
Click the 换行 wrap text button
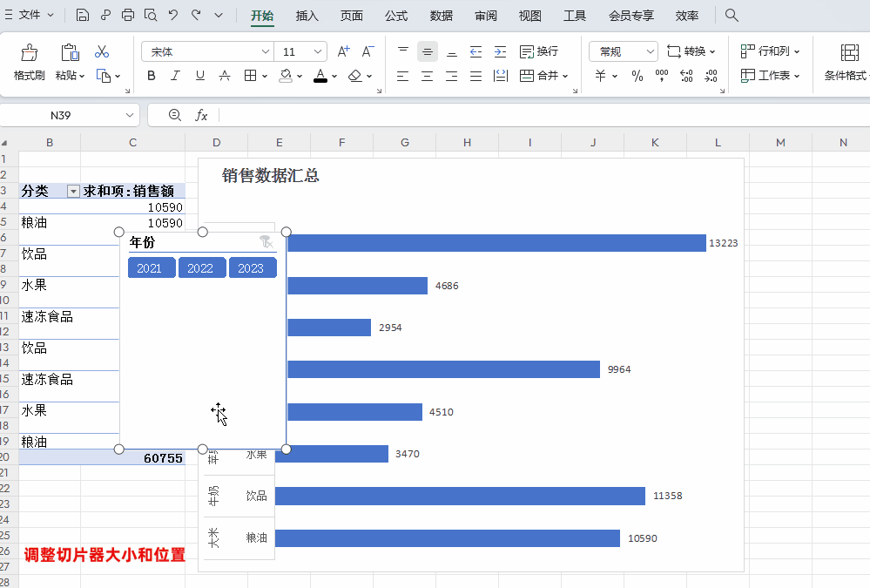[539, 51]
